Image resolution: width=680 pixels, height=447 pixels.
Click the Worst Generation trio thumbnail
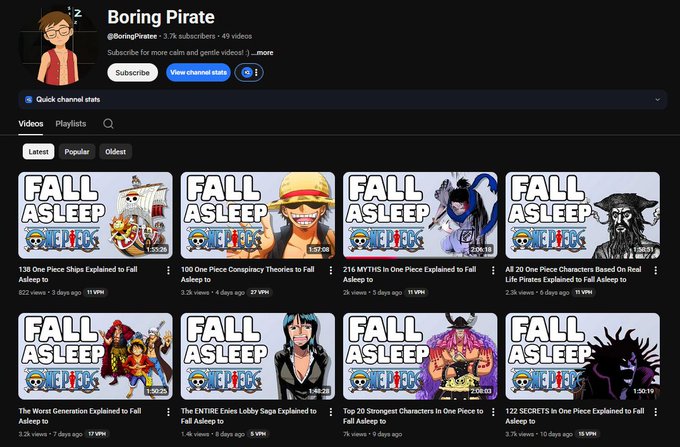(95, 356)
